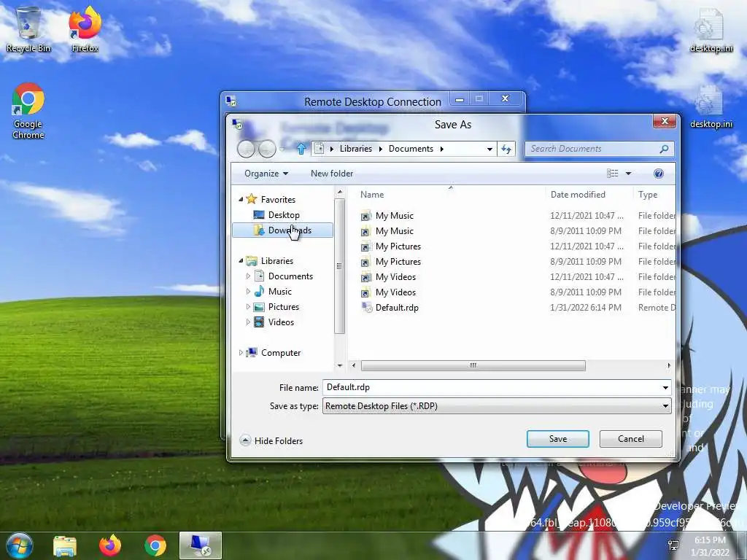Collapse the Libraries group

tap(241, 260)
